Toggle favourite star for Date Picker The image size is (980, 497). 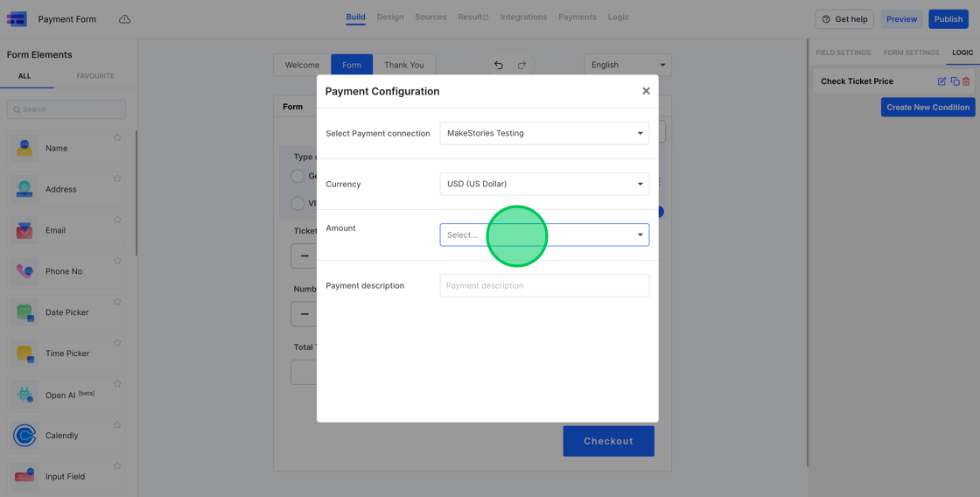pos(117,302)
